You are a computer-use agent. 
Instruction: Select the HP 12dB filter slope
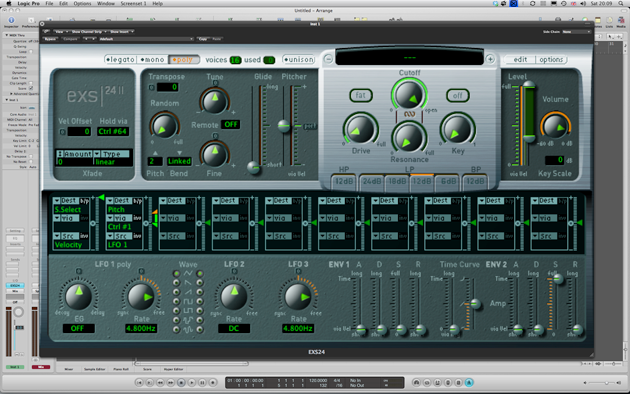coord(344,182)
